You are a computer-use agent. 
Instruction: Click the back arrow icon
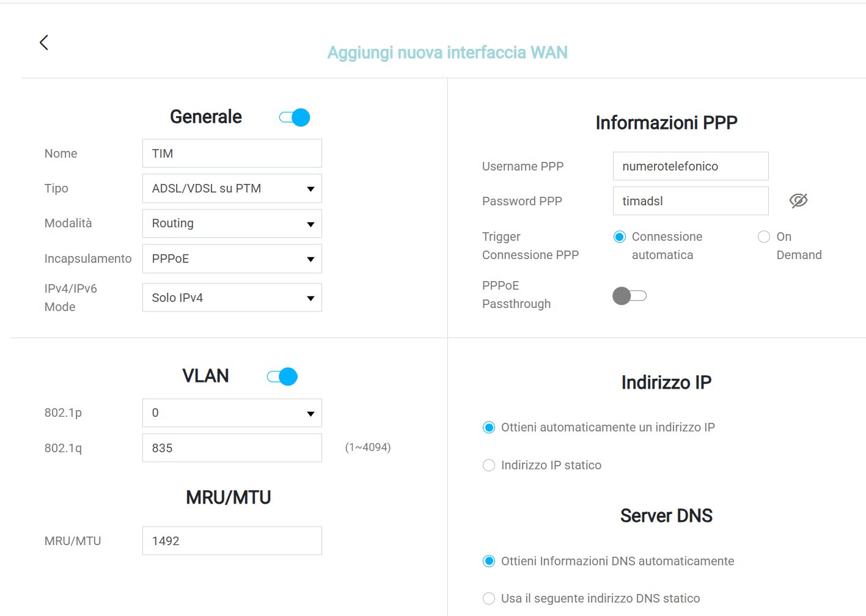(x=44, y=42)
